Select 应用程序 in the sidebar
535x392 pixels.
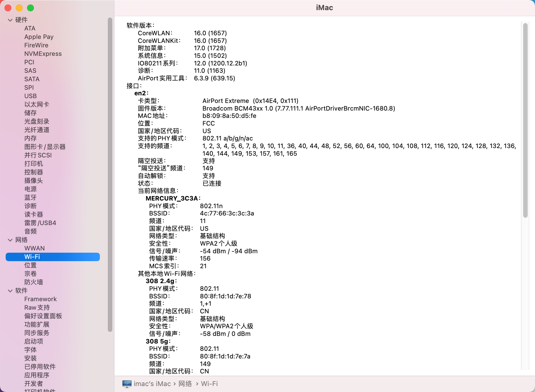point(37,375)
